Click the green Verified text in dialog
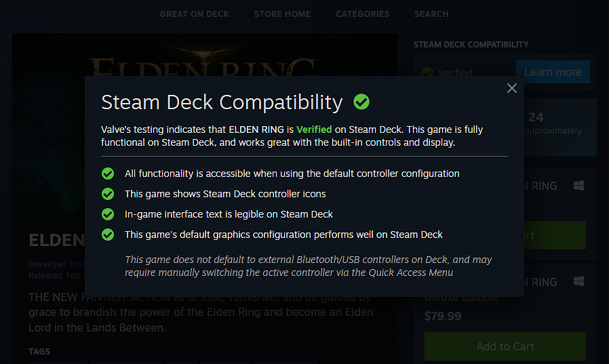The width and height of the screenshot is (609, 364). coord(314,129)
